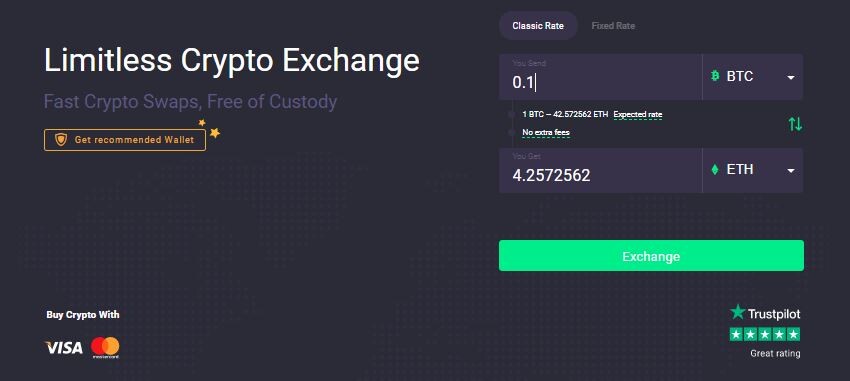Click the Expected rate link
850x381 pixels.
pos(638,115)
